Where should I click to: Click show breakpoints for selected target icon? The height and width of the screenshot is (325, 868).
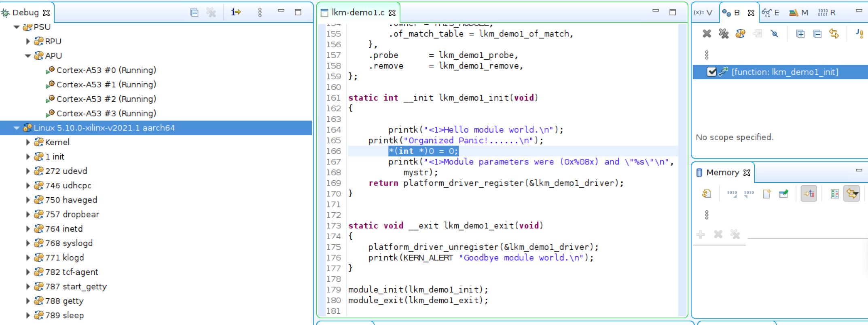coord(741,34)
